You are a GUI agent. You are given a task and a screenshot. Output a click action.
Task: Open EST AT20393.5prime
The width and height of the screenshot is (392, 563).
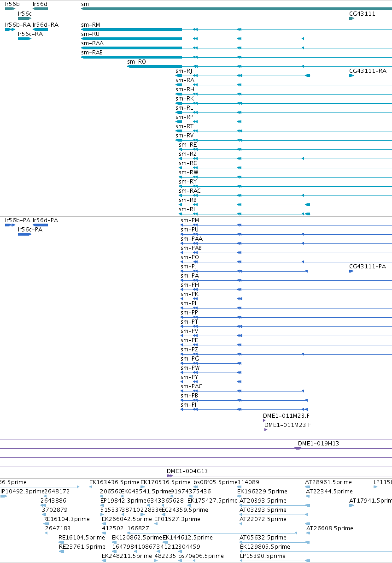pos(263,500)
